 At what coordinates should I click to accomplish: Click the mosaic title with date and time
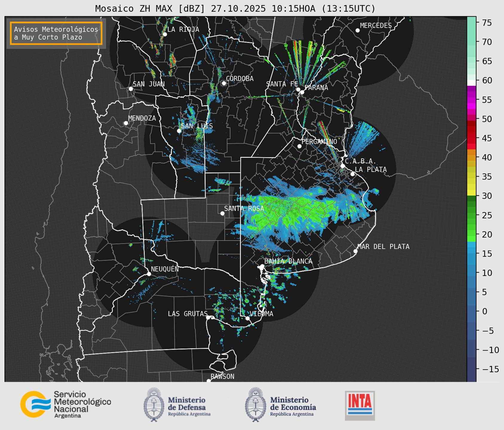tap(235, 8)
